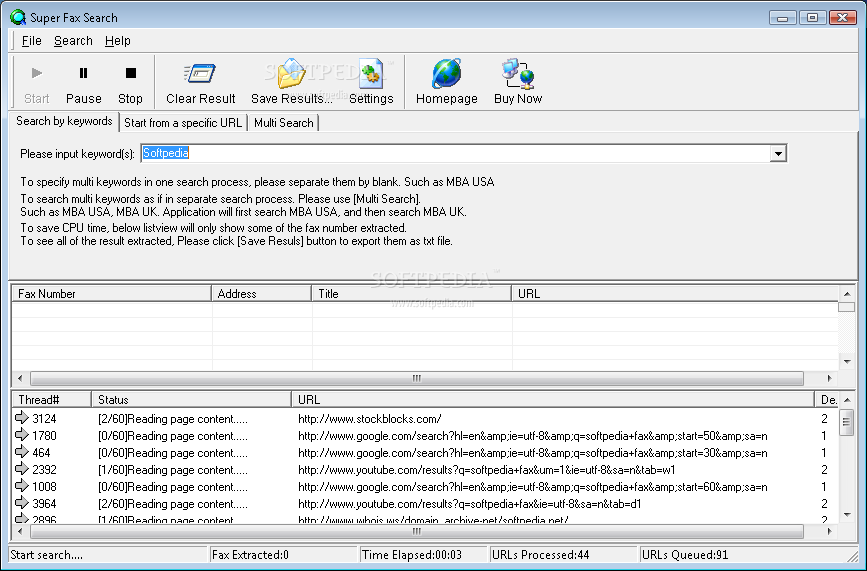The image size is (867, 571).
Task: Click thread list horizontal scroll left arrow
Action: pyautogui.click(x=20, y=531)
